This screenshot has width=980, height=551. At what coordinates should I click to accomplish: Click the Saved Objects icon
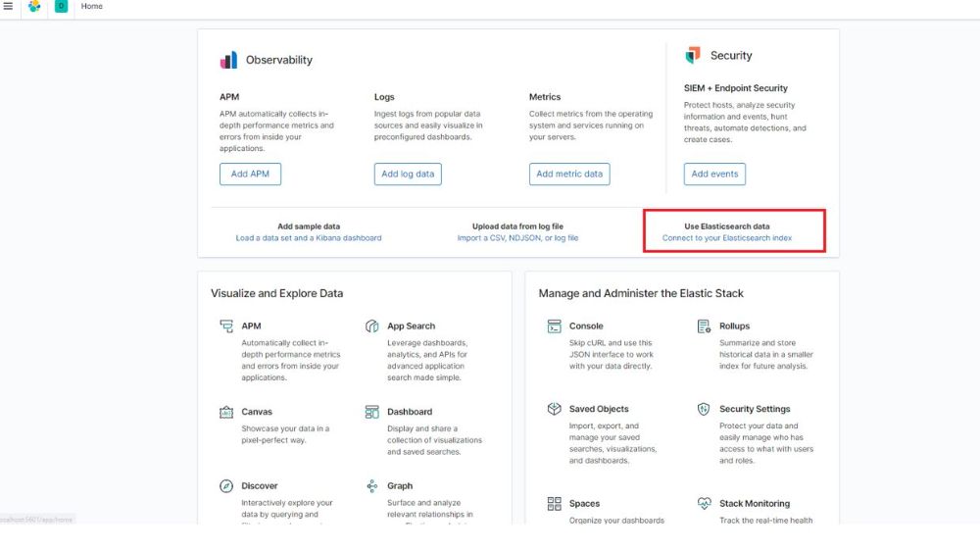(555, 409)
